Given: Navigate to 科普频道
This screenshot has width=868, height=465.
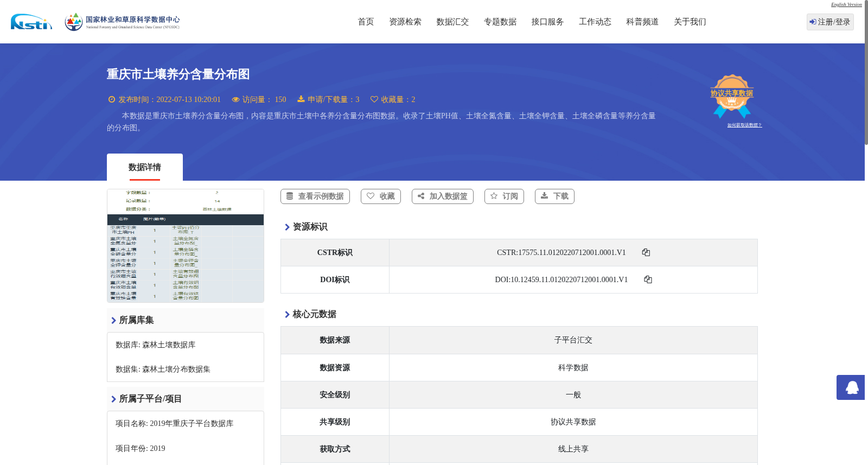Looking at the screenshot, I should pos(642,22).
